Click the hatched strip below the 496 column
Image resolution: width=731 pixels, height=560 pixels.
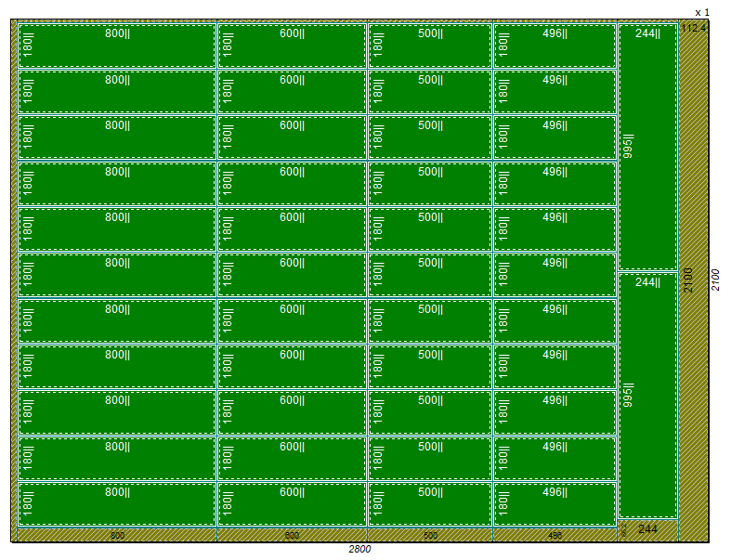pyautogui.click(x=555, y=535)
